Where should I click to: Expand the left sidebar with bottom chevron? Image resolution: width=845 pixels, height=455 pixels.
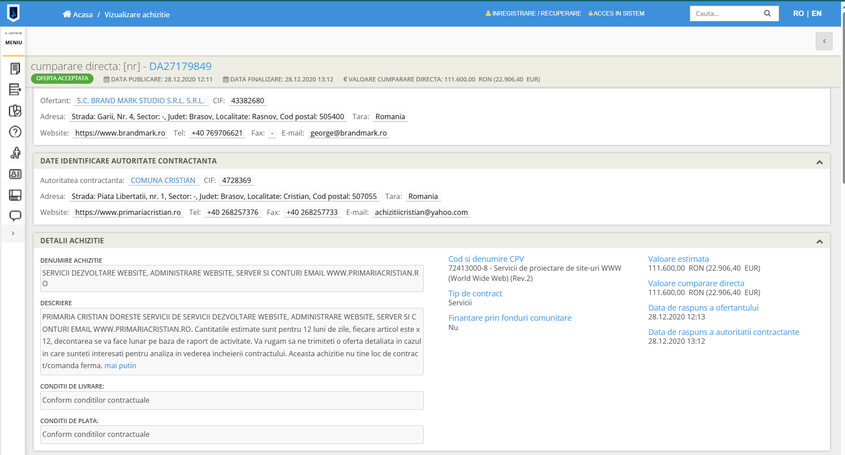click(x=13, y=234)
